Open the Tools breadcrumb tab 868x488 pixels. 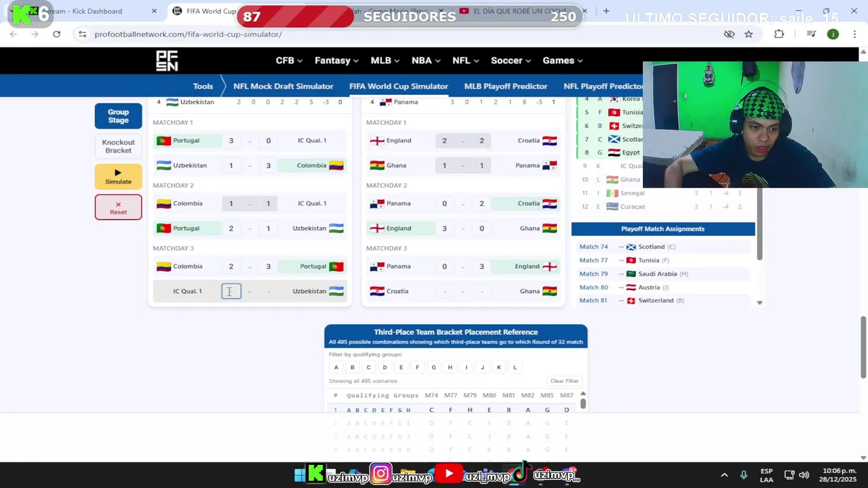(x=203, y=86)
